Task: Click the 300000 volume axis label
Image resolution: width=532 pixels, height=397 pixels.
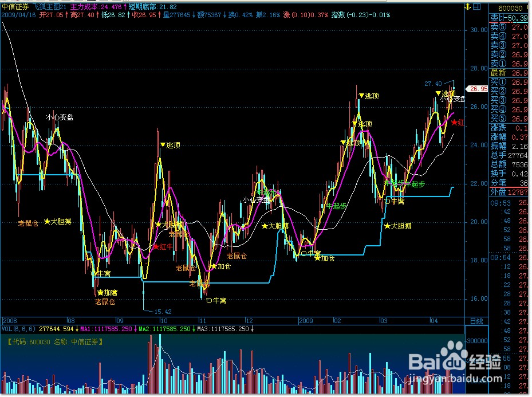Action: 478,341
